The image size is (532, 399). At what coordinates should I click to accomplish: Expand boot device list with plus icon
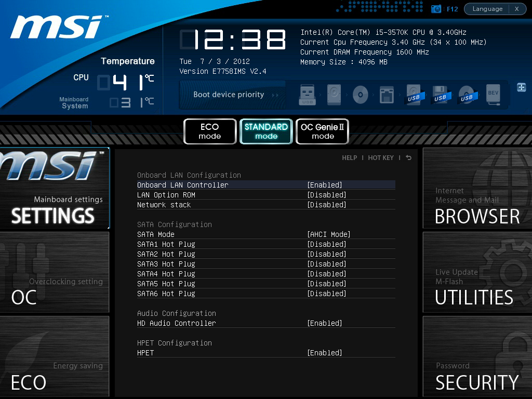pos(522,87)
